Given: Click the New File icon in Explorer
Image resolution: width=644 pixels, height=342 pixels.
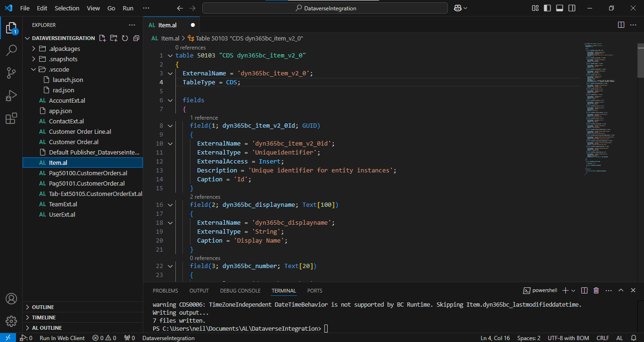Looking at the screenshot, I should point(102,38).
